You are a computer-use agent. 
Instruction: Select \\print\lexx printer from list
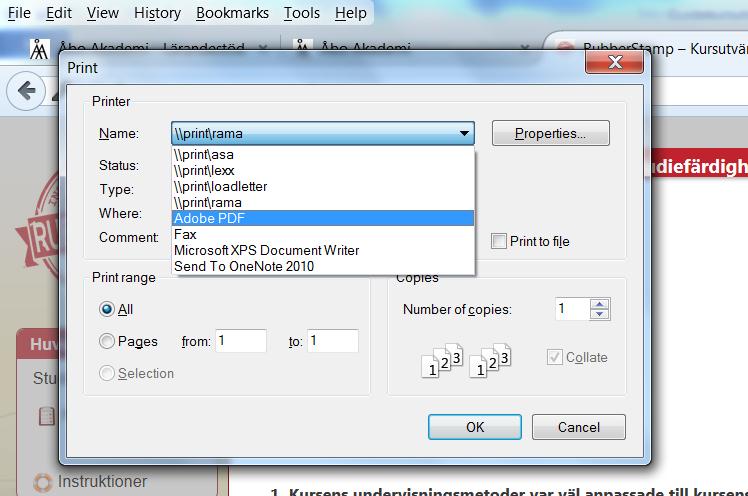[x=323, y=170]
